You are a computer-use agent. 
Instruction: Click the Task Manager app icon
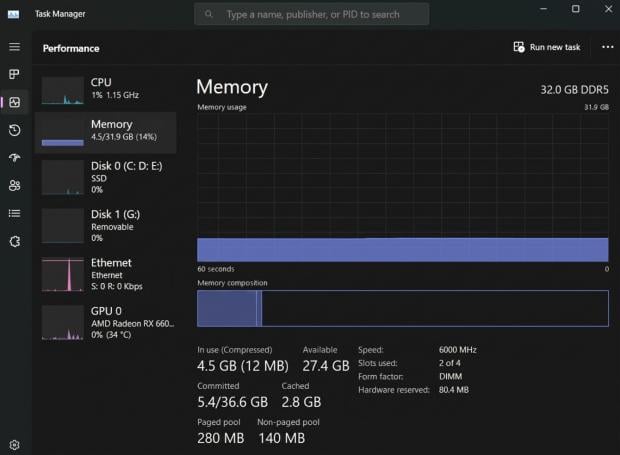[13, 14]
